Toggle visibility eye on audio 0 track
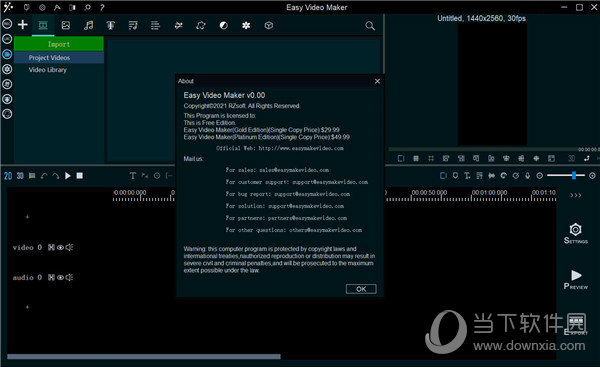Viewport: 600px width, 367px height. (60, 277)
